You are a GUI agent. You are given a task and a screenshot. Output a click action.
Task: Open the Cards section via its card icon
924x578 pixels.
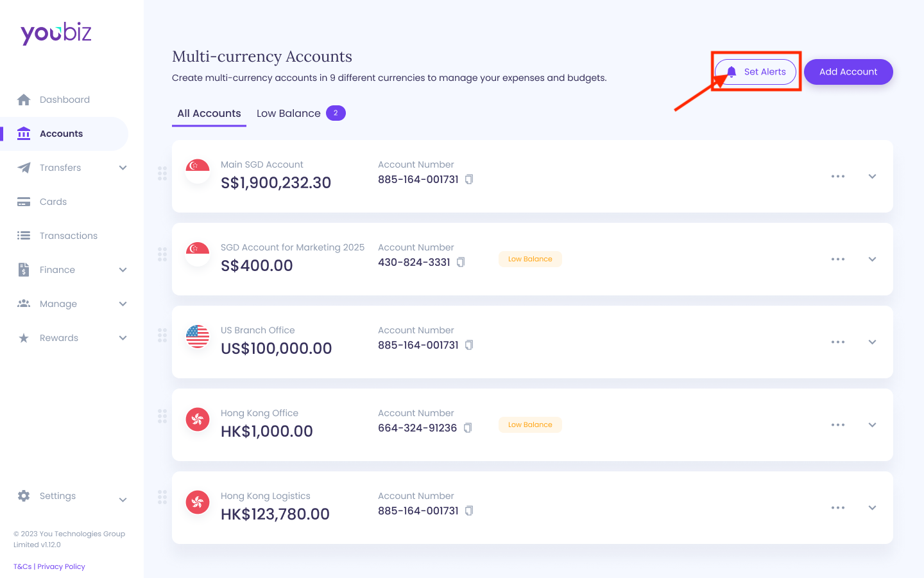click(x=24, y=201)
